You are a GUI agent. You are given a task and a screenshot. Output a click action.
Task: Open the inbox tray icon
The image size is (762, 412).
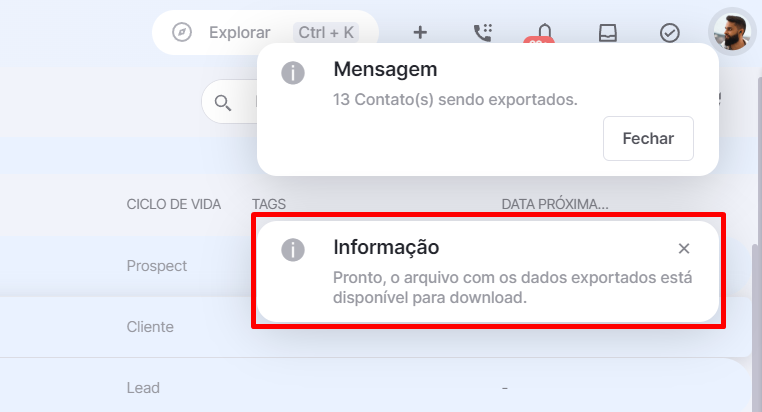(x=607, y=33)
